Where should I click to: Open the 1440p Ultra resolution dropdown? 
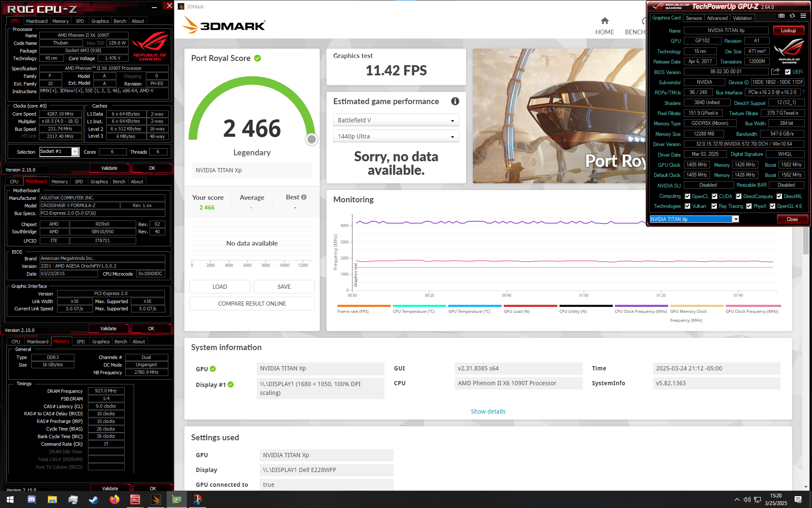(396, 136)
